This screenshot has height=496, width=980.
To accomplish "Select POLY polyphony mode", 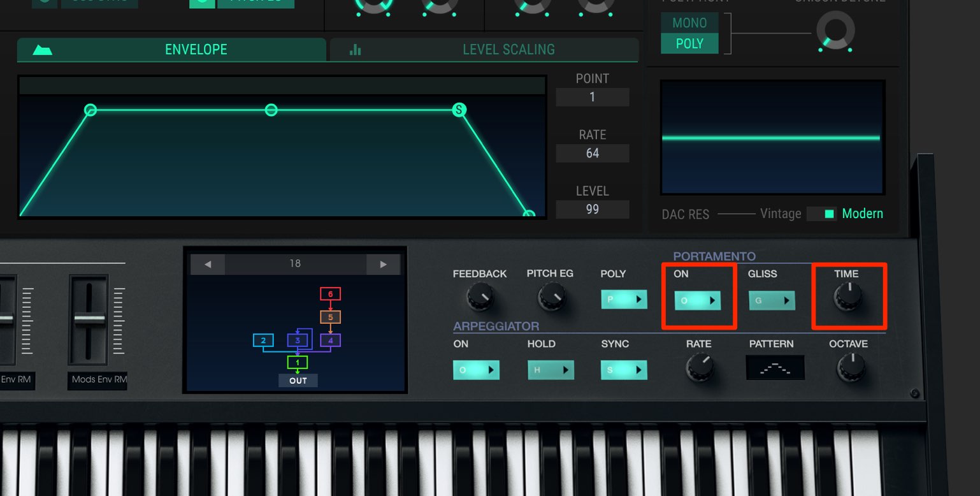I will tap(689, 44).
